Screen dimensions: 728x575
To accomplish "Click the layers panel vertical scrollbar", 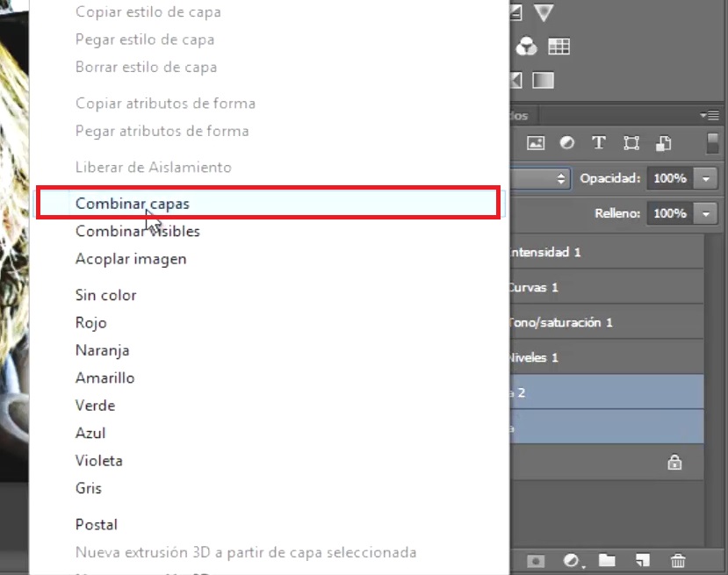I will (x=713, y=390).
